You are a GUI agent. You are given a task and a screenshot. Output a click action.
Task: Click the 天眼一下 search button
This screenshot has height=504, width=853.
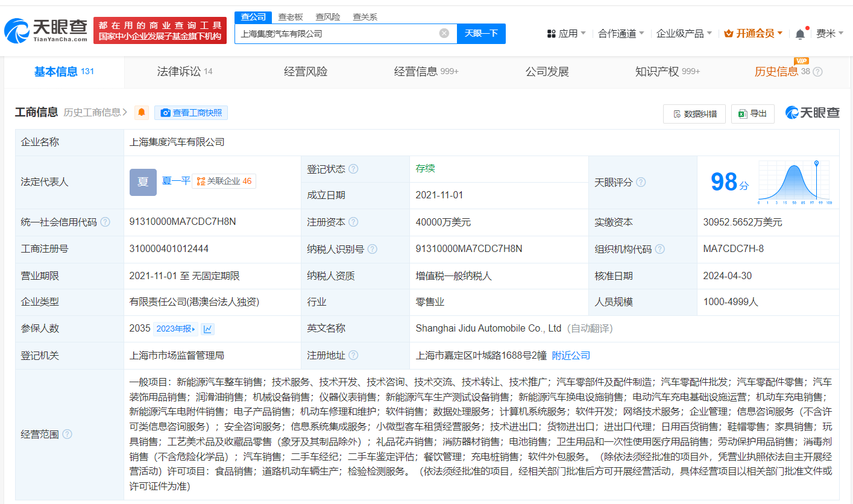click(x=481, y=33)
